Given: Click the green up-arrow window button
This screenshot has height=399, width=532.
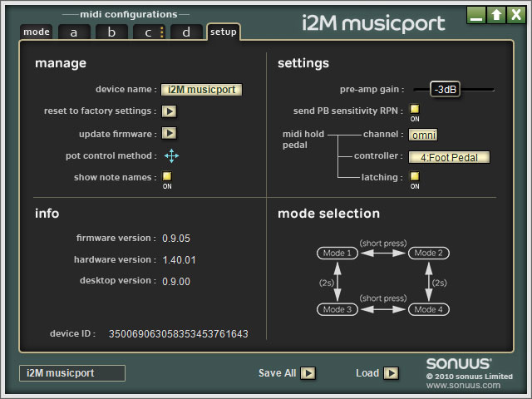Looking at the screenshot, I should [x=496, y=15].
